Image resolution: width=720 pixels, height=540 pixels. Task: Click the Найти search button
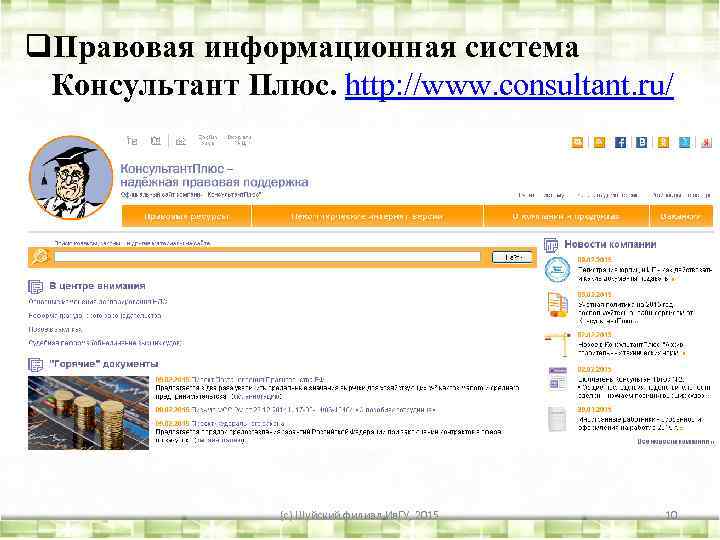[512, 257]
